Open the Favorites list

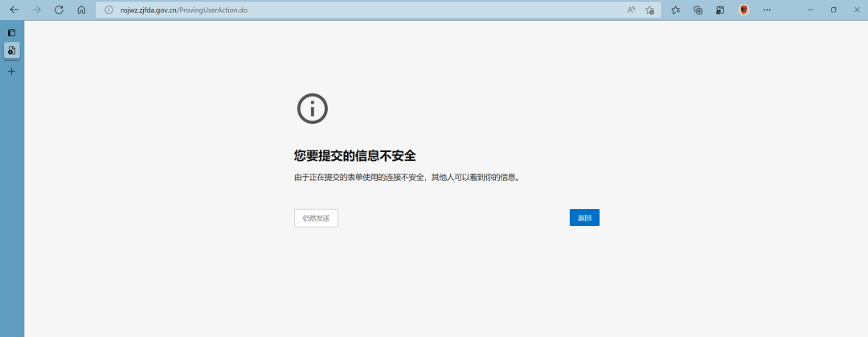(x=676, y=10)
